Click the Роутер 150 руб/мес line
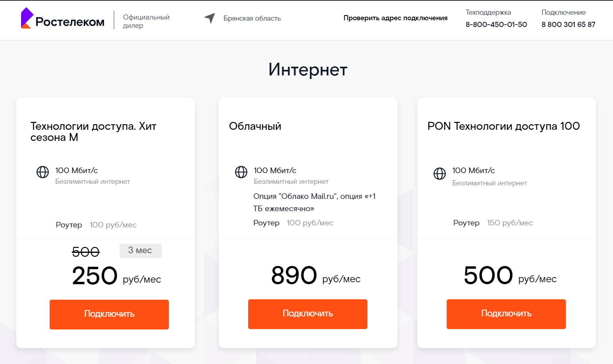This screenshot has height=364, width=613. 493,223
